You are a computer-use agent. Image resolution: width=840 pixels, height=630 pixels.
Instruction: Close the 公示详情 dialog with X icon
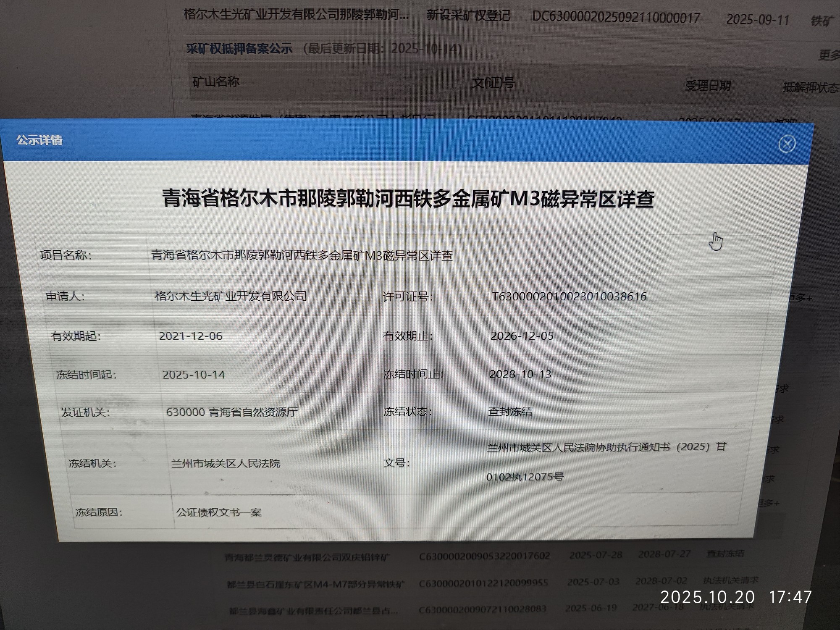point(787,144)
